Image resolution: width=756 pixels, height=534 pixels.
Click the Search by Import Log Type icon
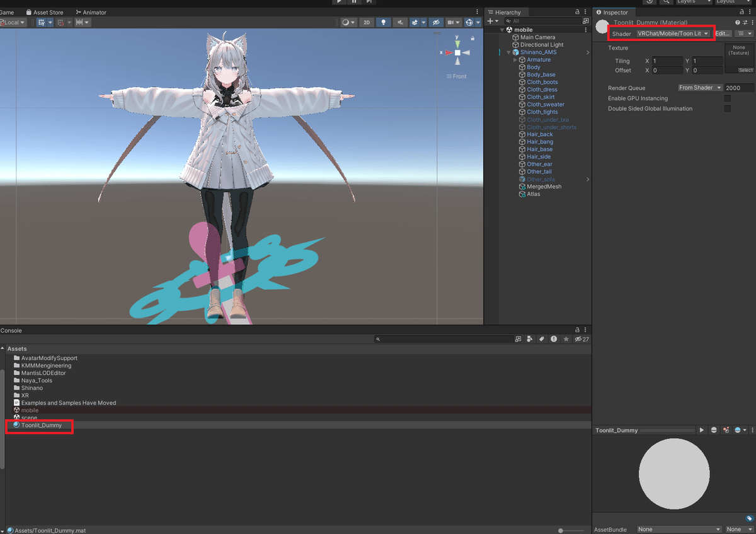(x=554, y=339)
